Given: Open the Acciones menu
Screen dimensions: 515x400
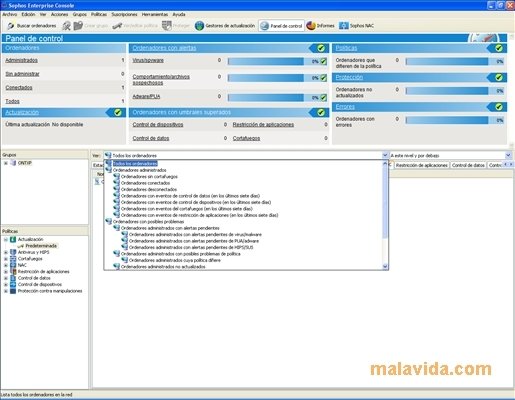Looking at the screenshot, I should [x=59, y=14].
